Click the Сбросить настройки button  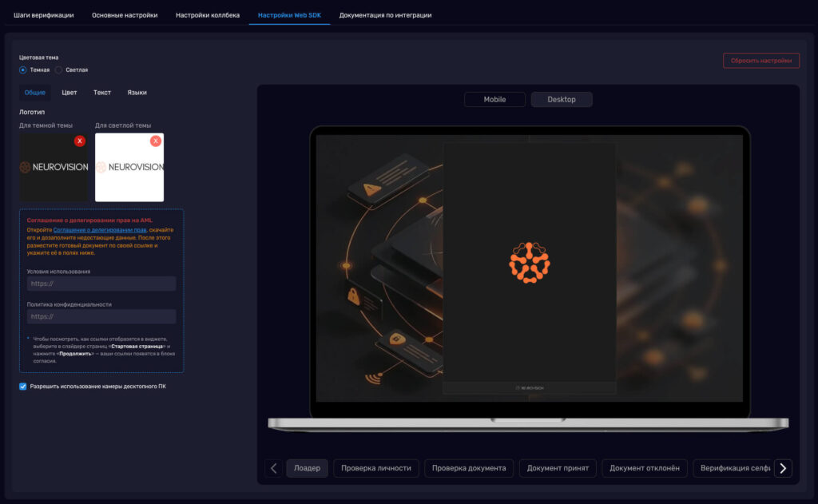coord(761,61)
